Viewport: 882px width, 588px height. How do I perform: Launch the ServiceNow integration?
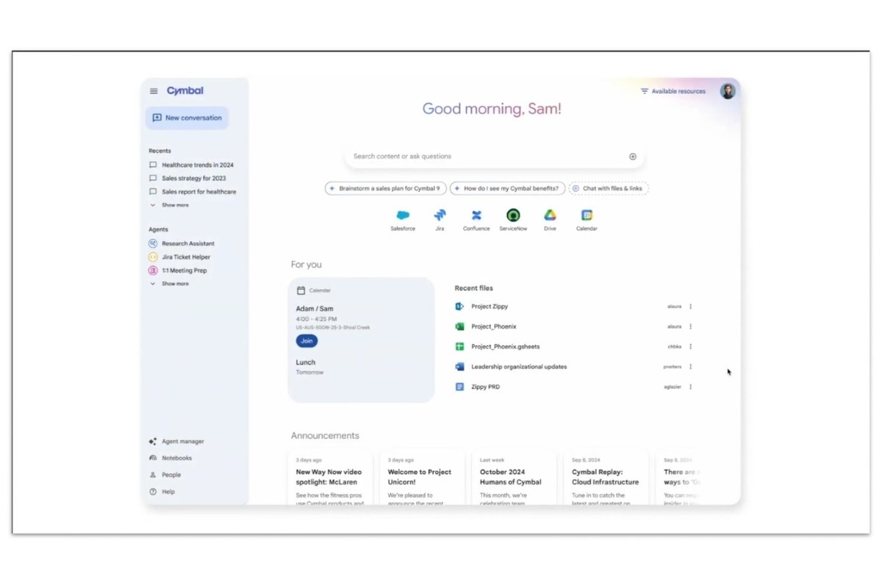(x=513, y=217)
